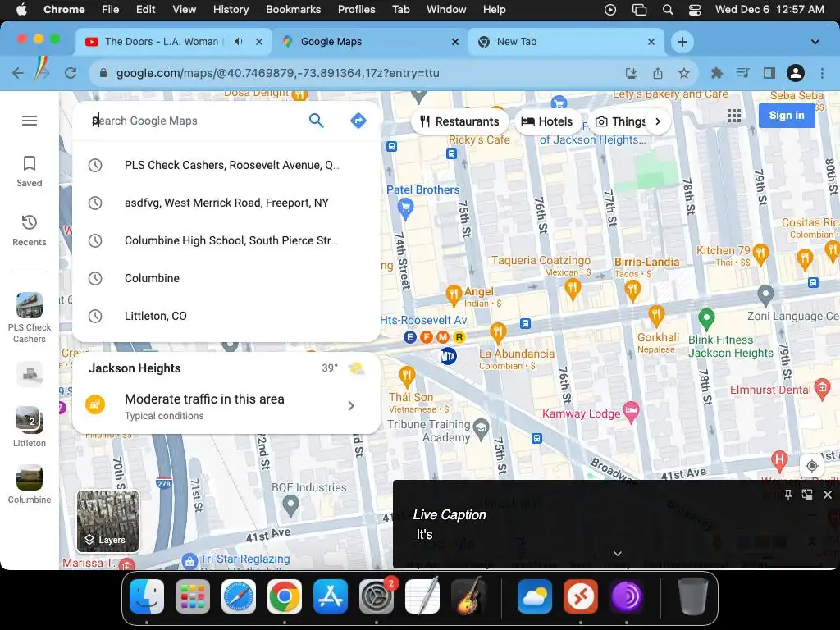Select the Kitchen 79 restaurant pin
Screen dimensions: 840x630
pos(760,253)
